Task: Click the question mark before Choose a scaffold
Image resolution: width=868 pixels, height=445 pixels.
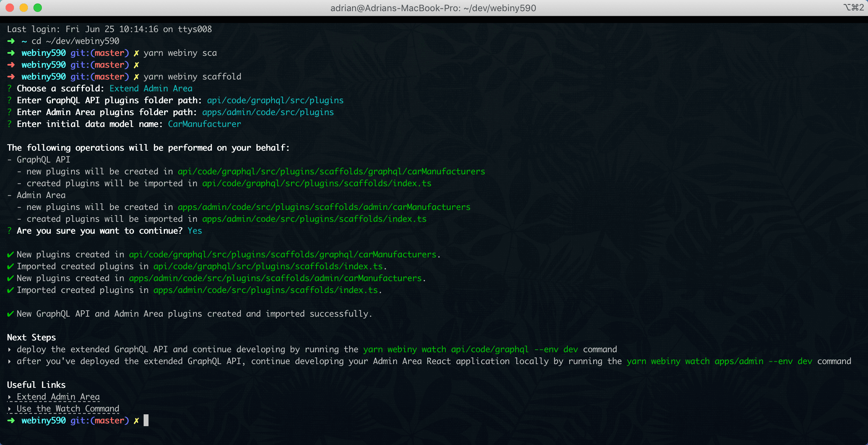Action: pyautogui.click(x=9, y=89)
